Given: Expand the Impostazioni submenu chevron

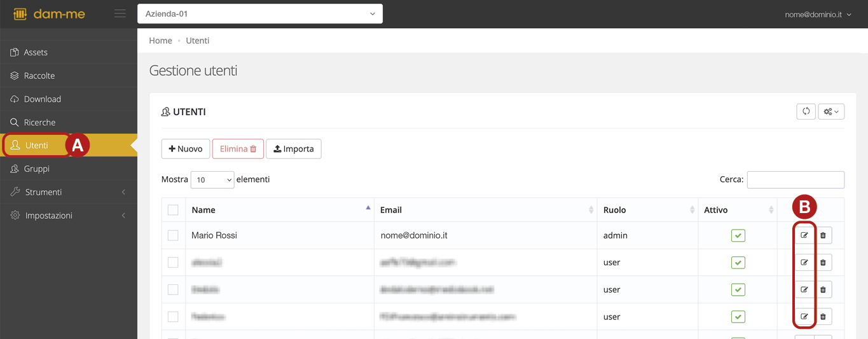Looking at the screenshot, I should click(123, 216).
